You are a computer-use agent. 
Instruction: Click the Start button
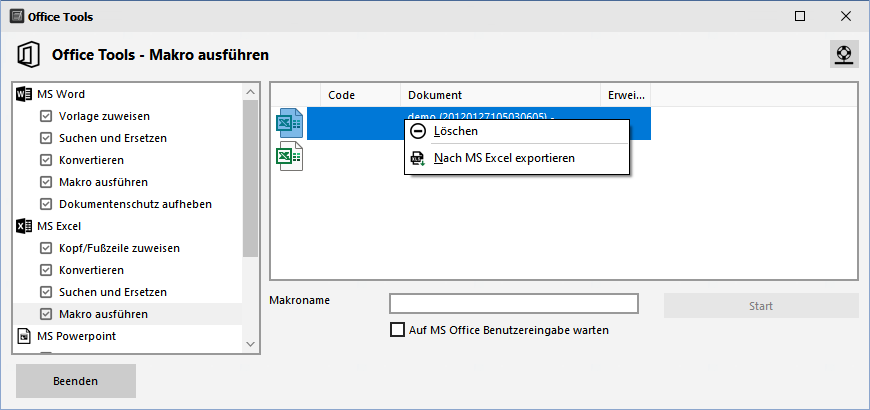(x=761, y=306)
